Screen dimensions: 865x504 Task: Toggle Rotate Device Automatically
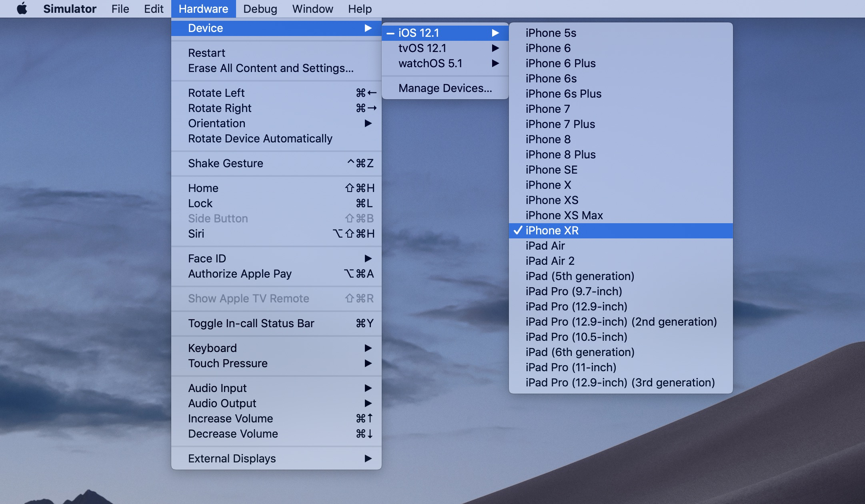(x=276, y=138)
